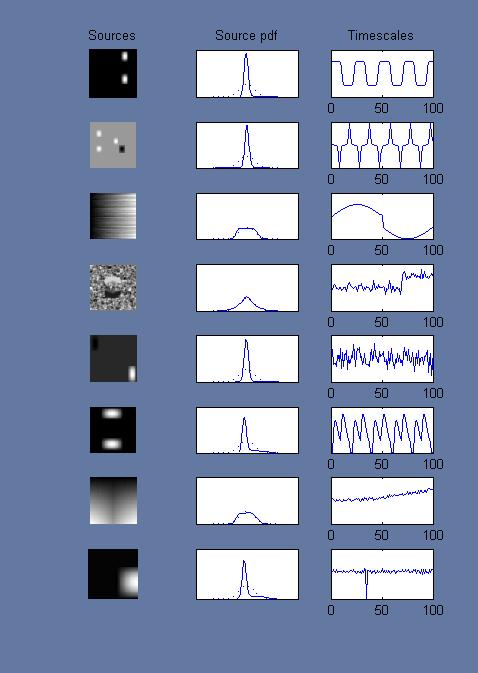Click the noisy step-change timescale plot
The image size is (478, 673).
click(382, 288)
